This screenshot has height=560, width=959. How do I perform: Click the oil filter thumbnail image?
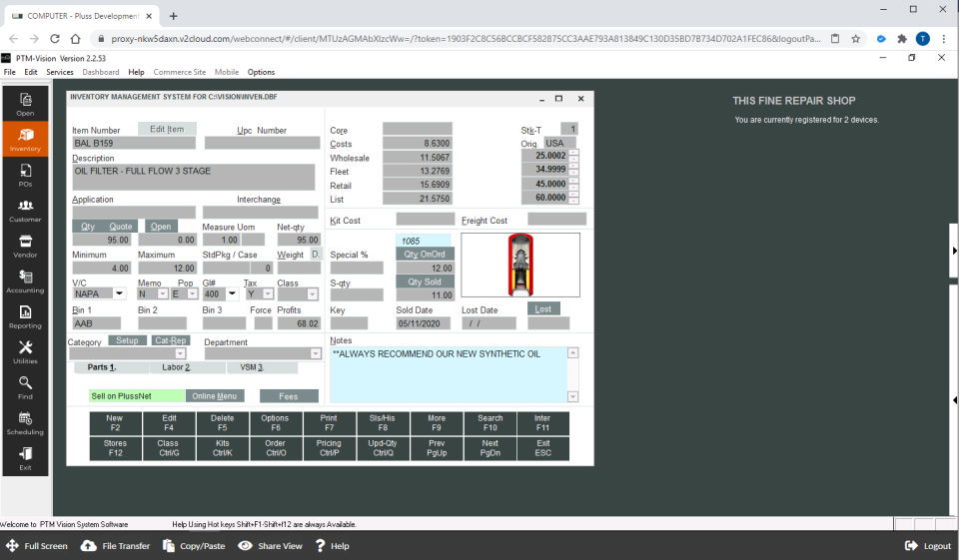(x=520, y=265)
